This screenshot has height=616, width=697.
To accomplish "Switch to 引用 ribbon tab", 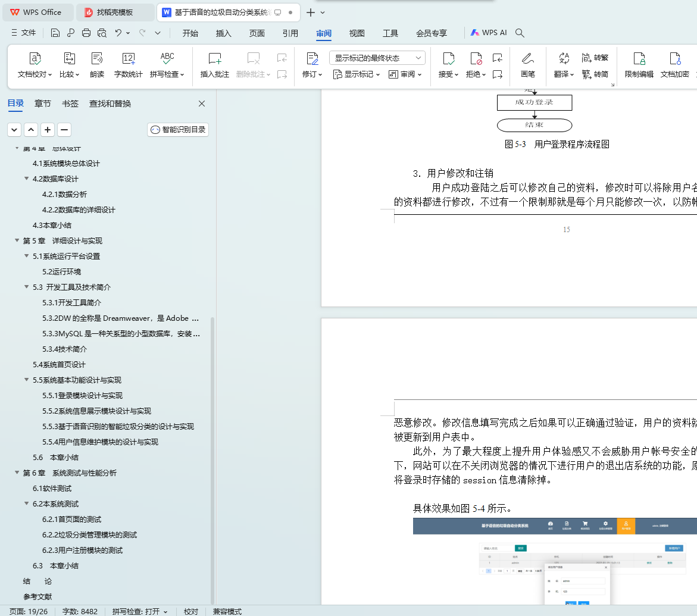I will point(290,33).
